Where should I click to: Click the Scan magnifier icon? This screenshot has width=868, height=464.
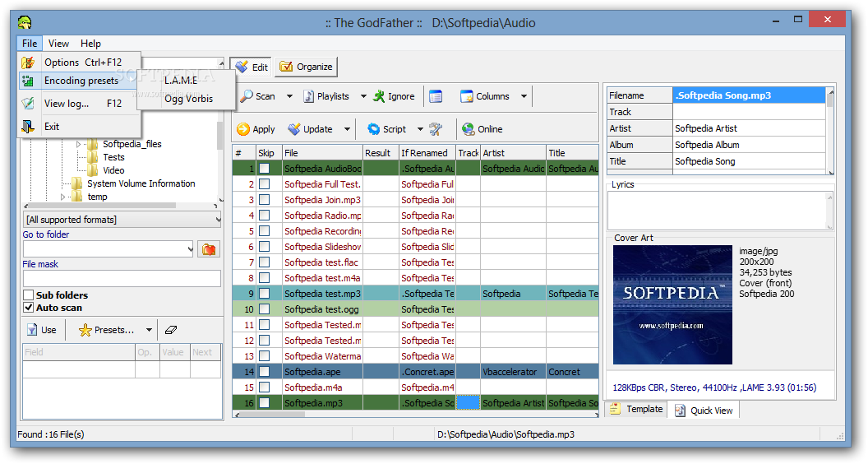tap(247, 96)
